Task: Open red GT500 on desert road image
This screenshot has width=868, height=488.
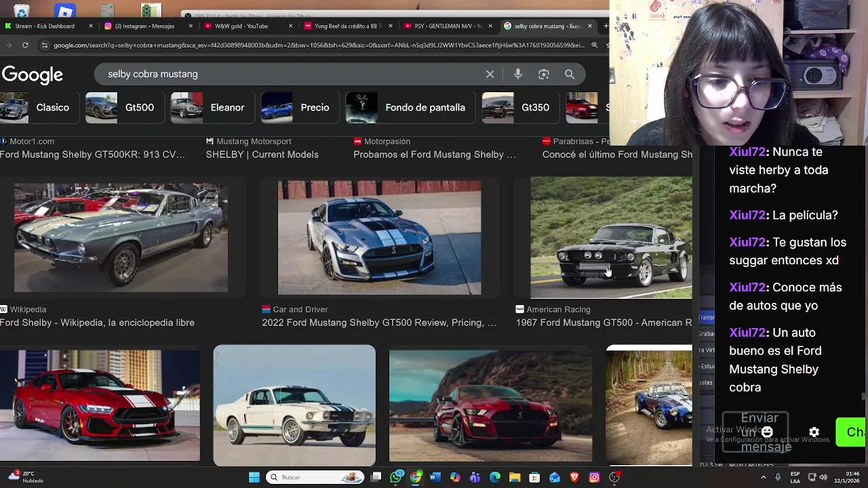Action: point(490,405)
